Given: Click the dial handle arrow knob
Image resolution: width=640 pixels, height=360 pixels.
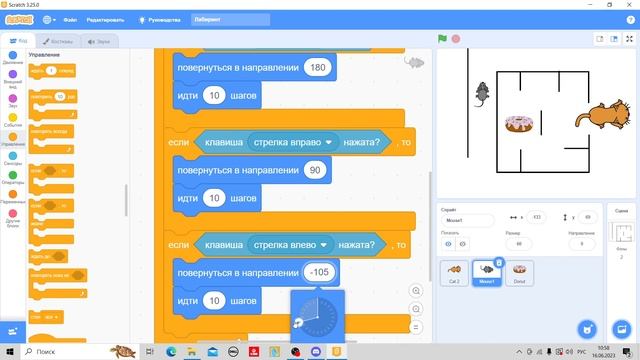Looking at the screenshot, I should (x=298, y=323).
